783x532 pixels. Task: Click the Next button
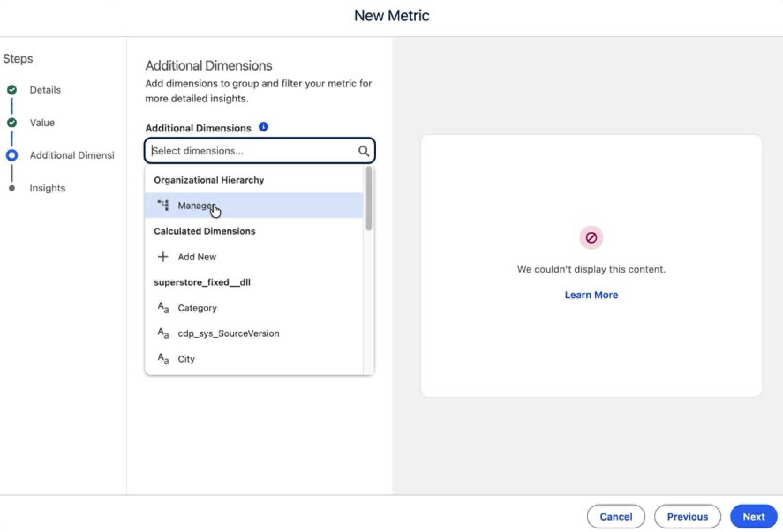(753, 517)
